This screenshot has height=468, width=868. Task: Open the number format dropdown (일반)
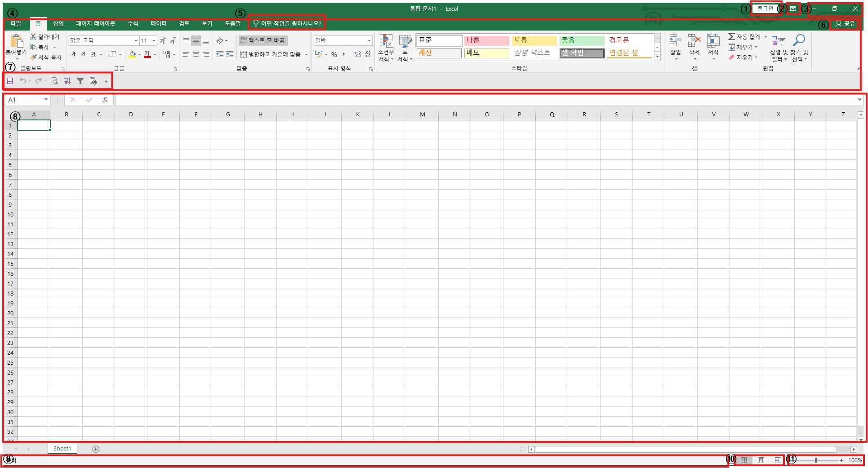369,40
